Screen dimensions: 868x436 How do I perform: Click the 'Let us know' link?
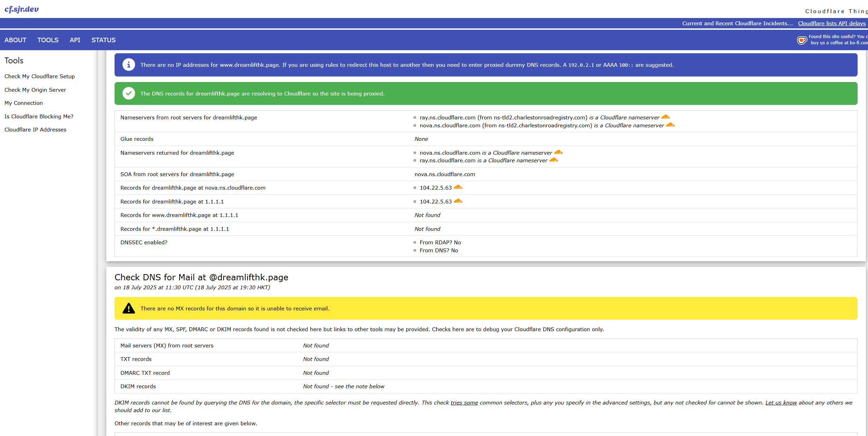pos(781,402)
